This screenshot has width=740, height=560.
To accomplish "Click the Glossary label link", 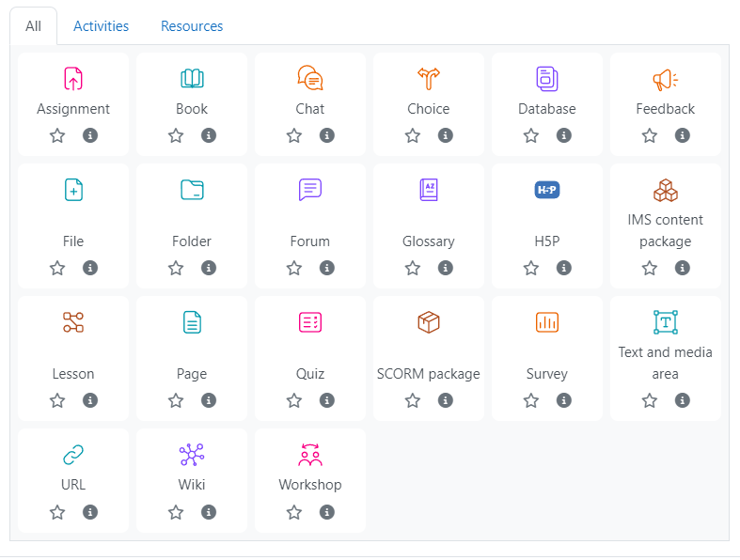I will (429, 241).
